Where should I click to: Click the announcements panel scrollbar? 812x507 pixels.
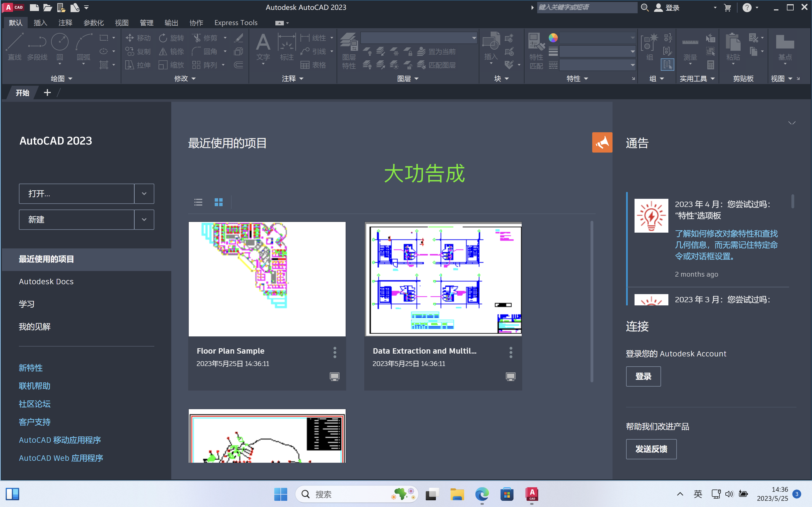pos(793,201)
